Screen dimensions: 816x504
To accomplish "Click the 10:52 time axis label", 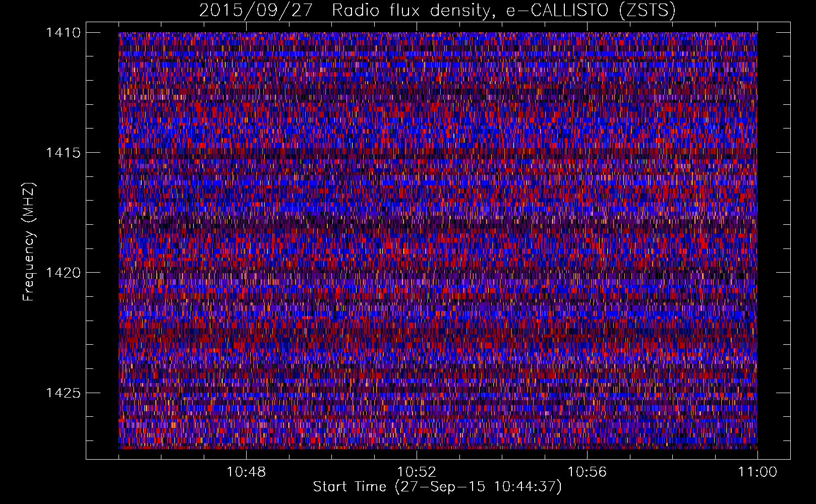I will (417, 472).
